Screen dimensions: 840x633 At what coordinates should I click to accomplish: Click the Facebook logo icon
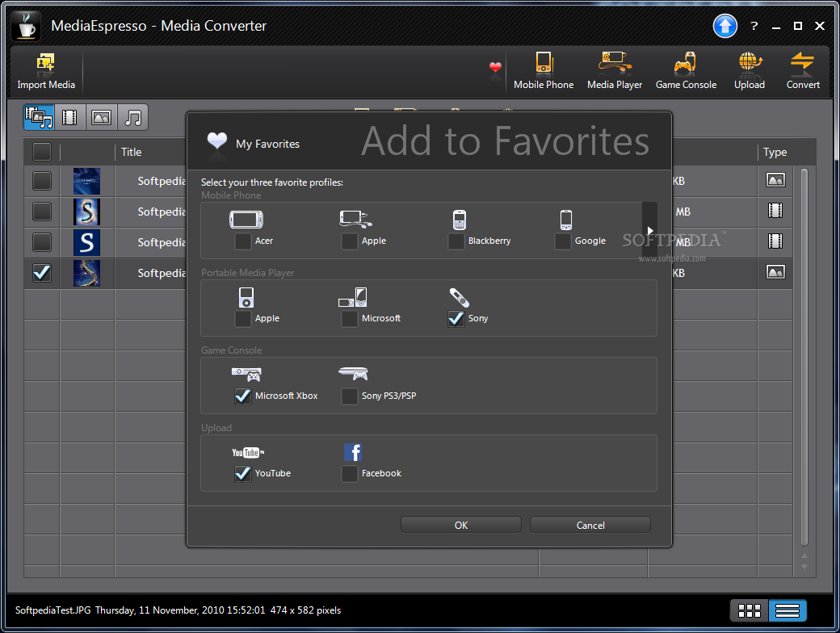(352, 452)
